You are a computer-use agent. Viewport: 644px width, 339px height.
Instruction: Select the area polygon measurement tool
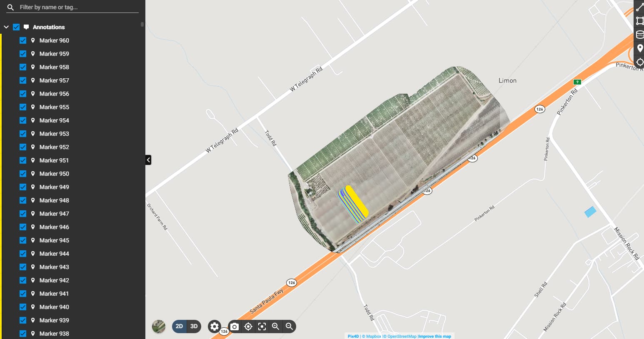[x=639, y=21]
